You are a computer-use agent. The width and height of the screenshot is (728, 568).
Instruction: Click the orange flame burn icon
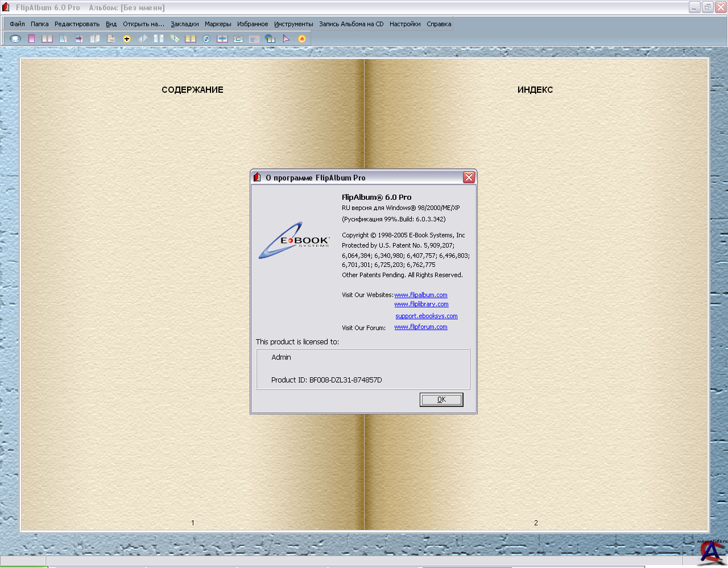pyautogui.click(x=302, y=39)
